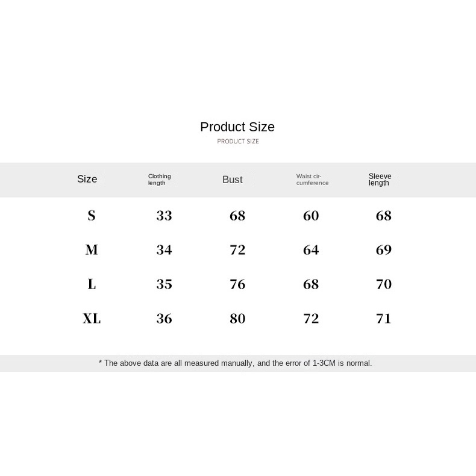Select the Size column header
The image size is (476, 476).
coord(87,179)
